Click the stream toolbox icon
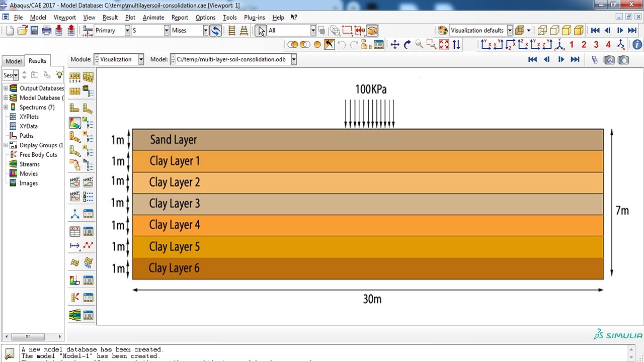This screenshot has width=644, height=362. tap(75, 315)
